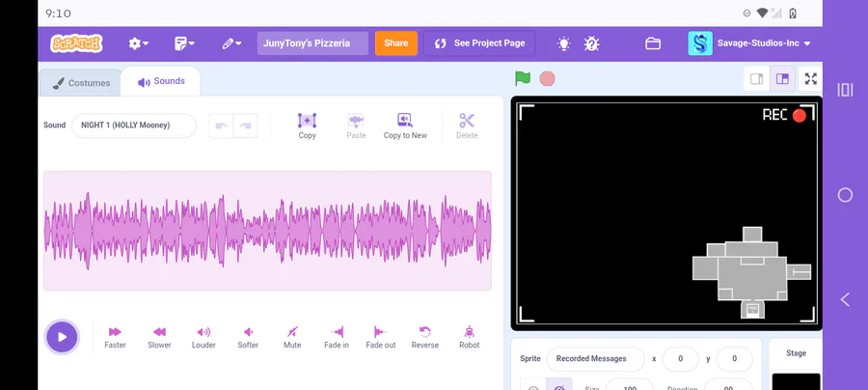Edit the project title JunyTony's Pizzeria
The width and height of the screenshot is (868, 390).
click(312, 43)
